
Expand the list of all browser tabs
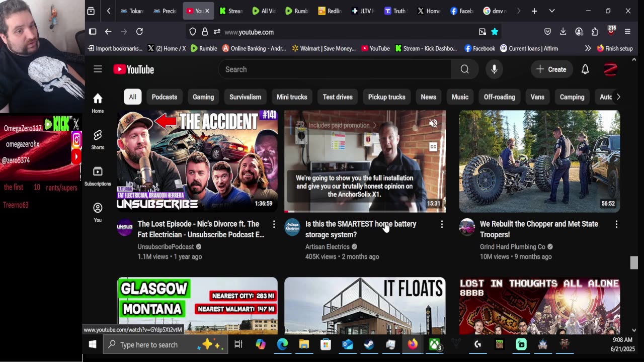tap(552, 11)
